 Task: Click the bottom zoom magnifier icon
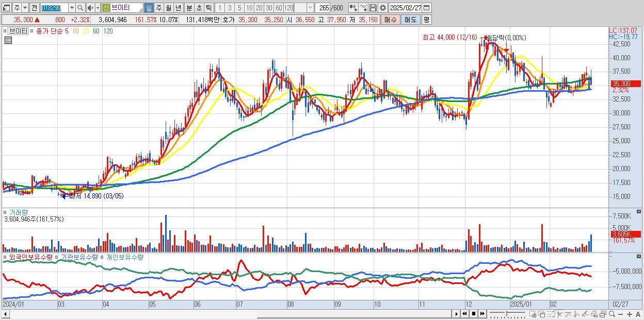[x=612, y=314]
